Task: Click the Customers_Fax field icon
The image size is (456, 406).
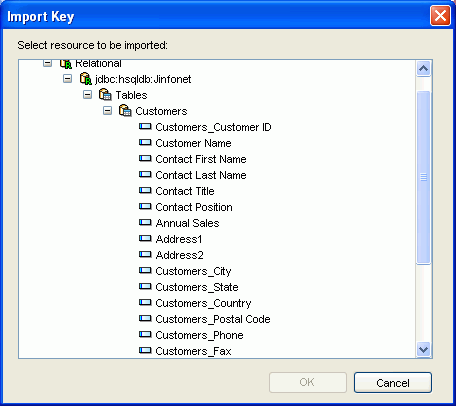Action: (x=145, y=350)
